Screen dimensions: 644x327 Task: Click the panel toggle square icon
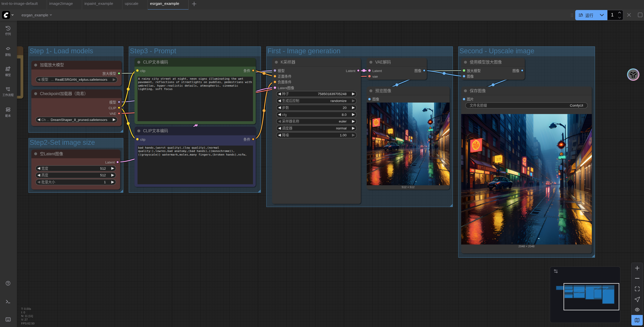pos(640,15)
